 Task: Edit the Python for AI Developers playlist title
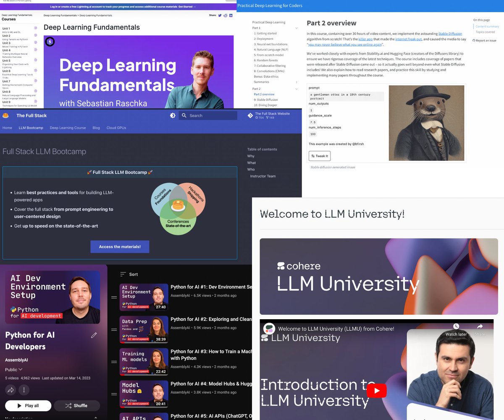tap(94, 335)
